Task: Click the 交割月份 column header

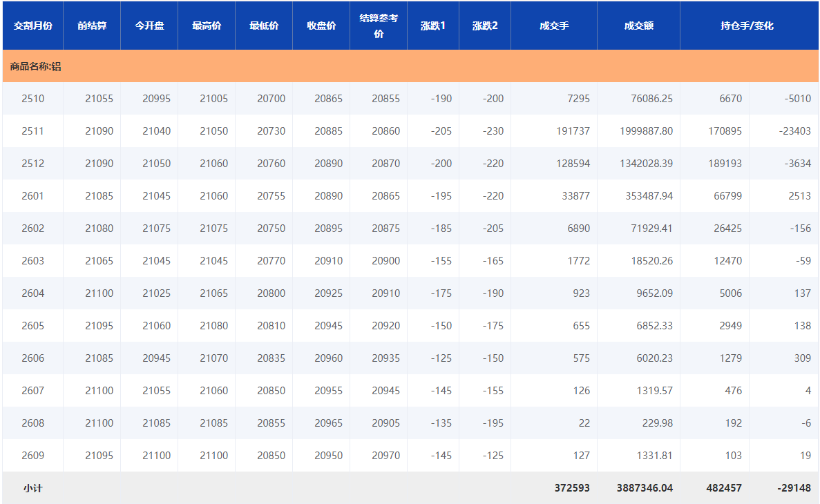Action: (x=32, y=26)
